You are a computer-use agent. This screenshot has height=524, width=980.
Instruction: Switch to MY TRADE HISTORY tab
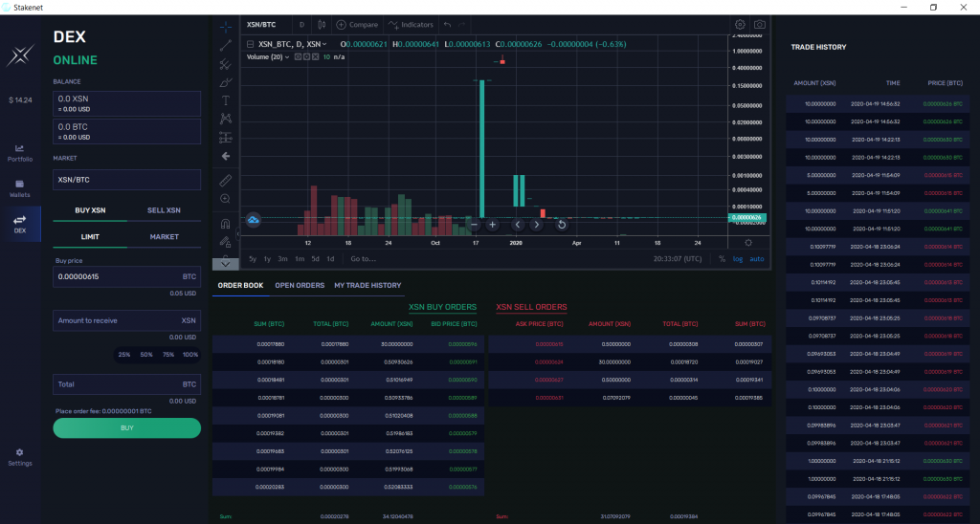[x=367, y=285]
